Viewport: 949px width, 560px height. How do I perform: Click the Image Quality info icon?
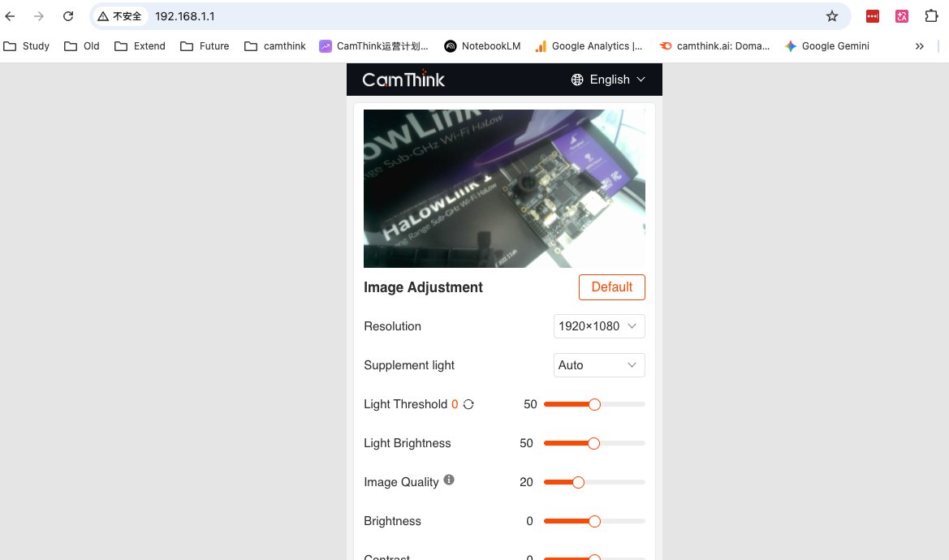[x=449, y=480]
